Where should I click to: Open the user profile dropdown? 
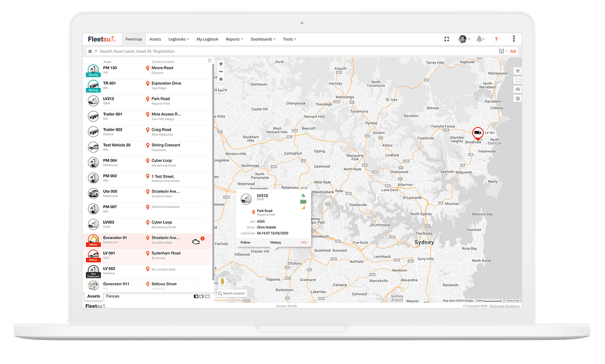[464, 39]
